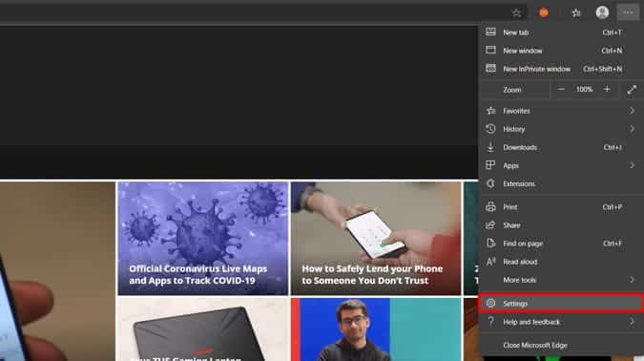
Task: Click the Downloads arrow icon
Action: (x=490, y=147)
